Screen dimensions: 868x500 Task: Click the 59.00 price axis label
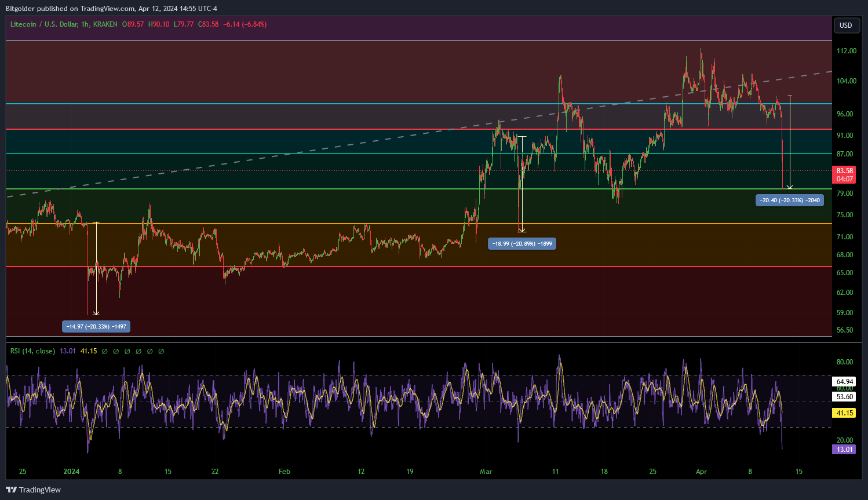click(x=845, y=313)
